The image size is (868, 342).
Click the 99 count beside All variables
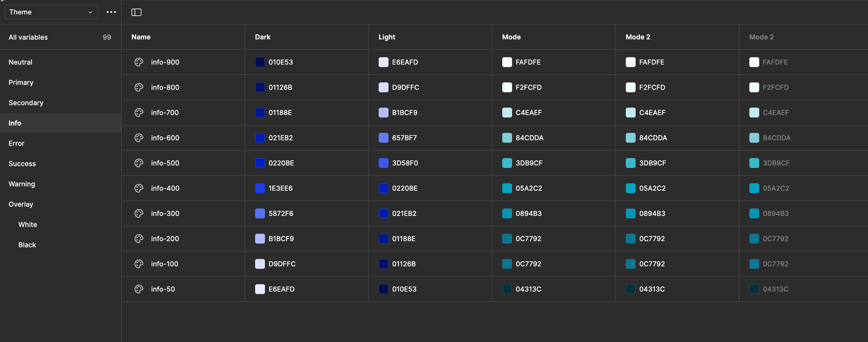click(107, 37)
